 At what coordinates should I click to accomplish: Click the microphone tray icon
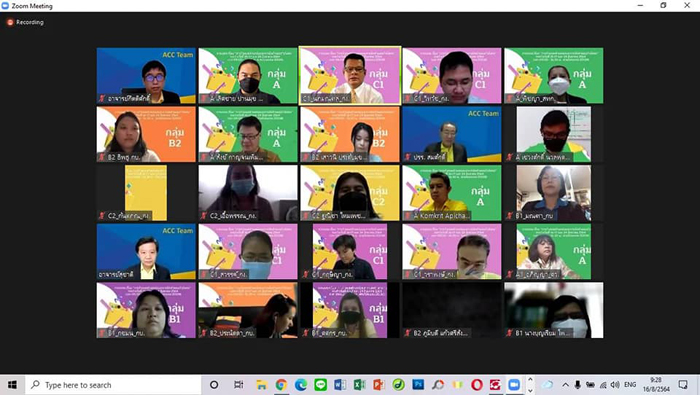578,385
